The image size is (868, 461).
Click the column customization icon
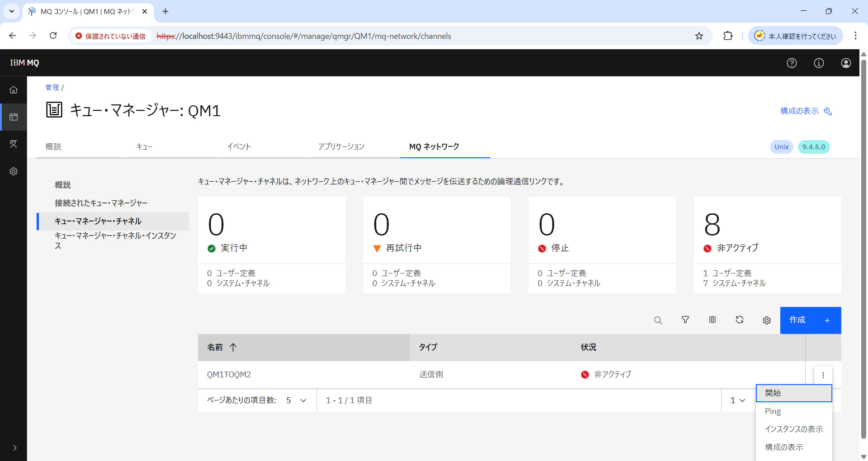click(712, 320)
